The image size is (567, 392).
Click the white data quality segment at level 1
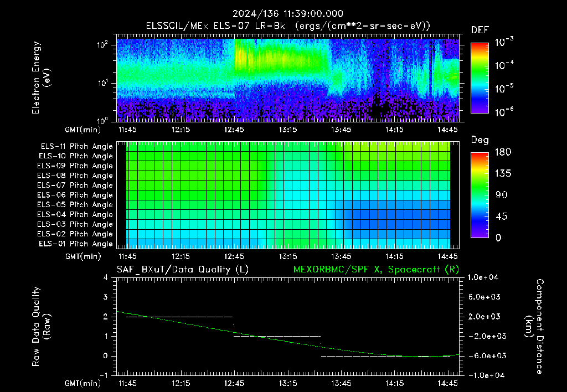click(277, 336)
